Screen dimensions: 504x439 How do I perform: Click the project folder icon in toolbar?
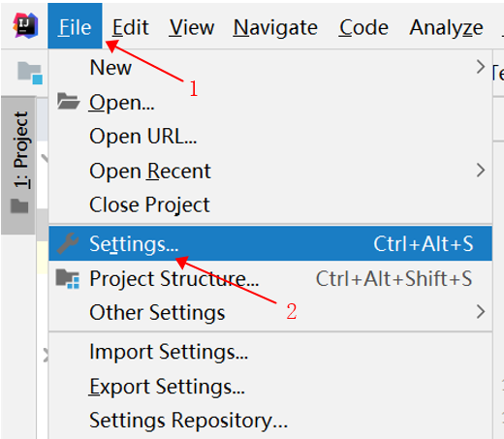pyautogui.click(x=30, y=73)
